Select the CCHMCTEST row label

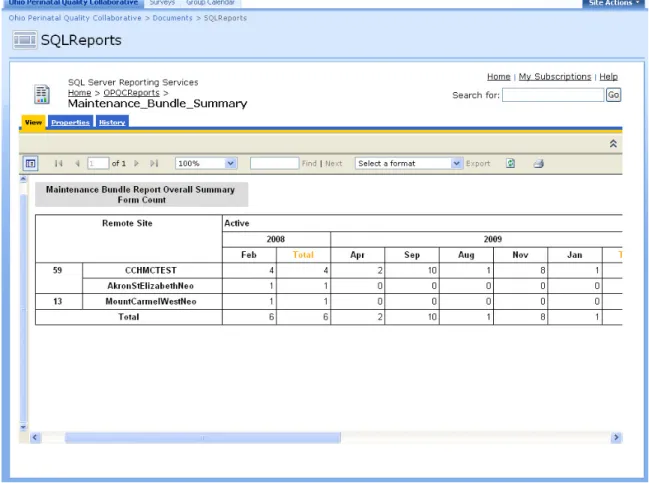pos(151,271)
